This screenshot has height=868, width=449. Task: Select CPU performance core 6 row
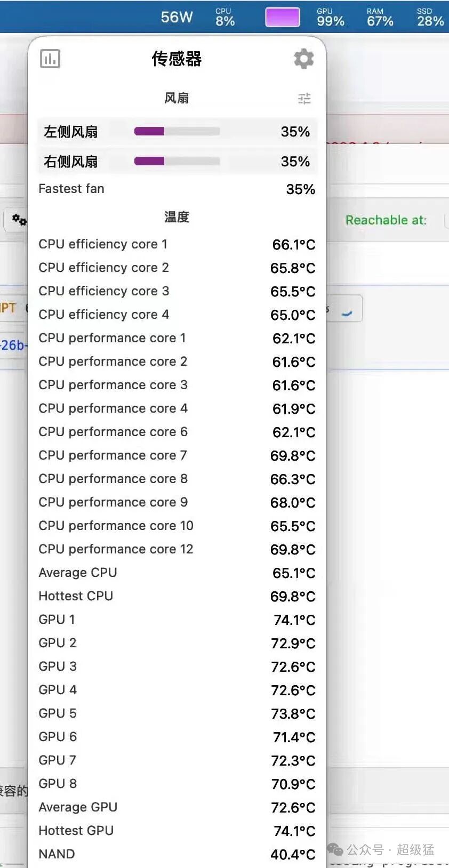point(177,432)
